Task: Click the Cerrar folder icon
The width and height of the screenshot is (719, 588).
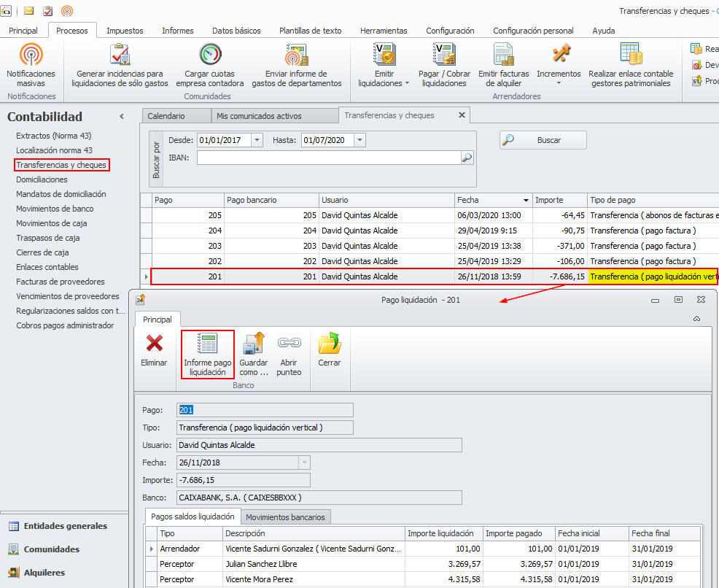Action: click(330, 344)
